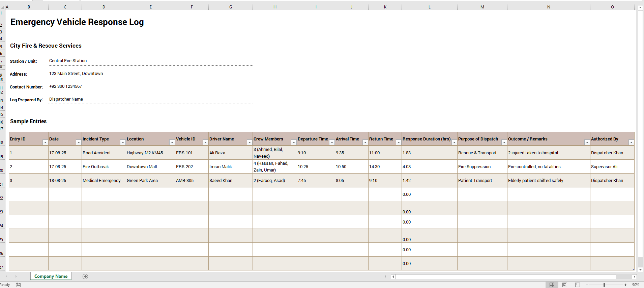Open the Crew Members filter dropdown

click(294, 142)
